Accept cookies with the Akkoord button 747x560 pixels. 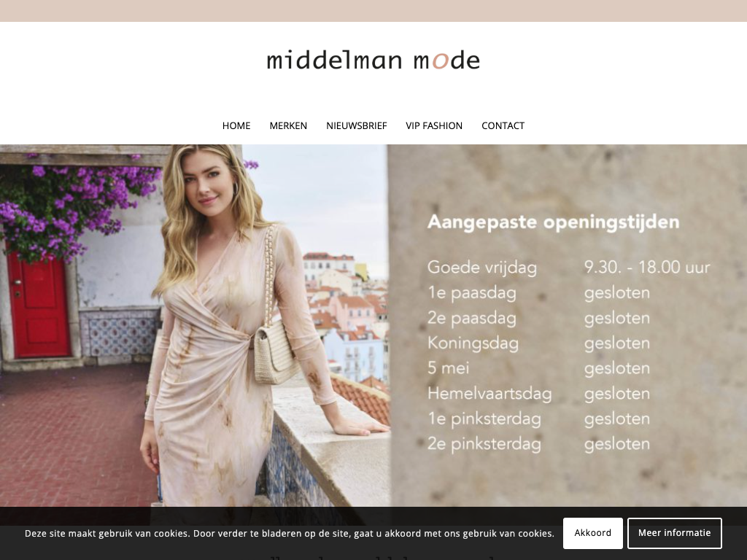(x=592, y=533)
